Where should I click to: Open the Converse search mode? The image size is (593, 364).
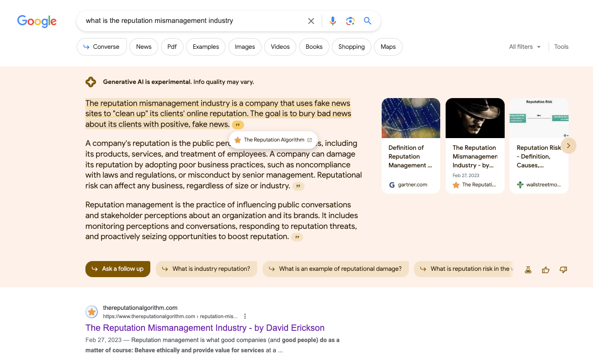tap(102, 47)
